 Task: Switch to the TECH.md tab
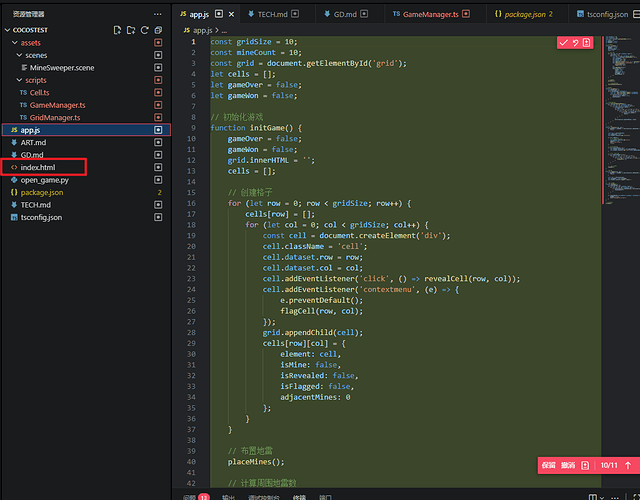(x=273, y=14)
